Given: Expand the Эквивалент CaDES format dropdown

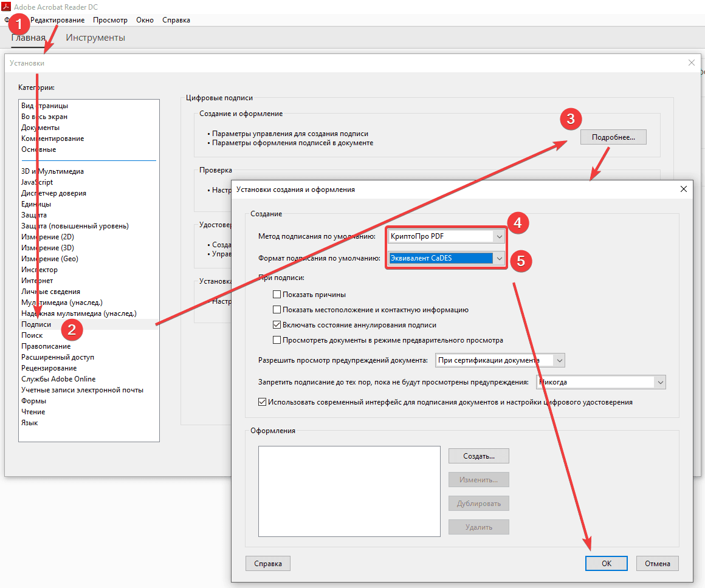Looking at the screenshot, I should [499, 258].
